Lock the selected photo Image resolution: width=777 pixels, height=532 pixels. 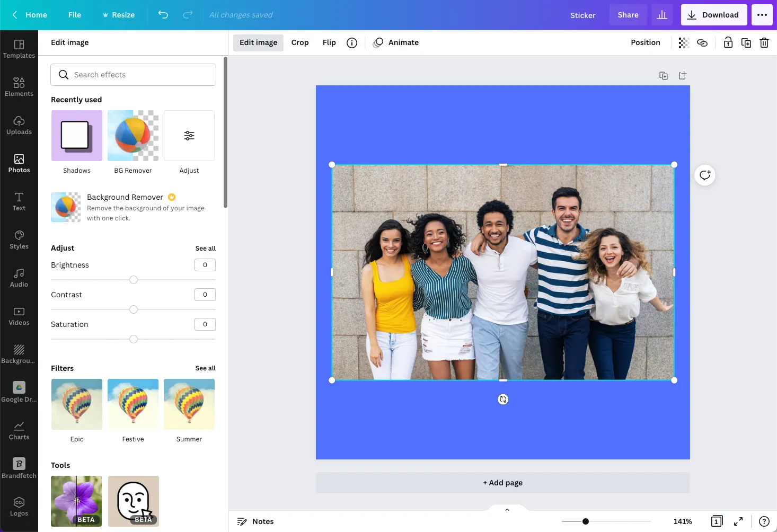click(728, 42)
